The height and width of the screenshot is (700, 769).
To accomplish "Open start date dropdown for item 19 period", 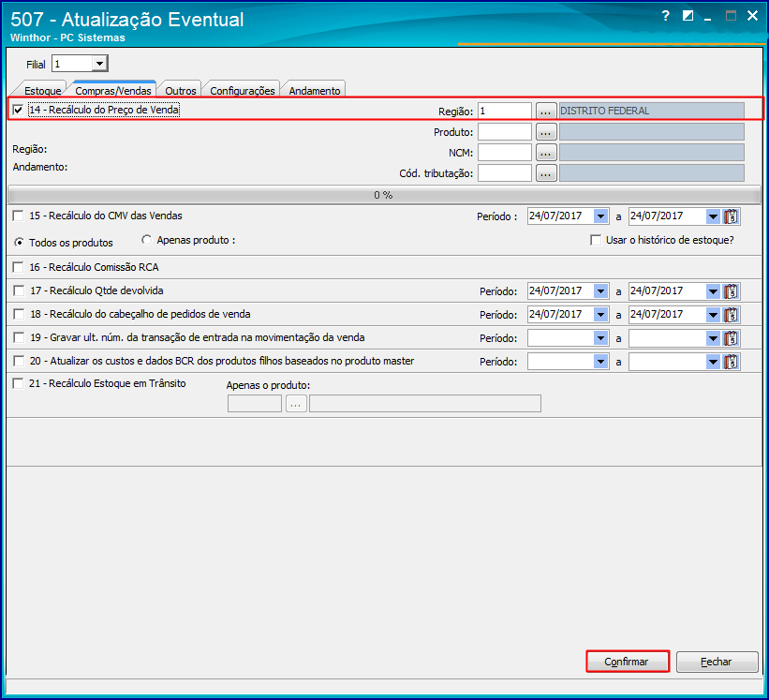I will click(x=600, y=338).
